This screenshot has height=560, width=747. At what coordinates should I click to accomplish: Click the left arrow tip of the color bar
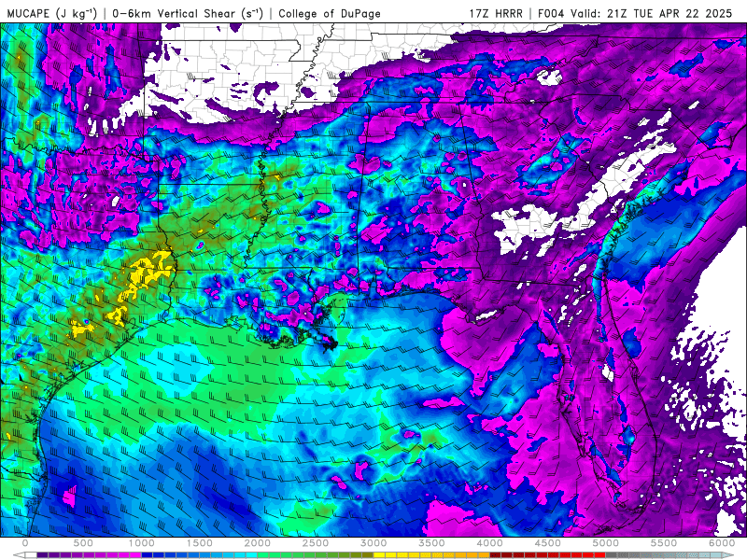coord(18,555)
